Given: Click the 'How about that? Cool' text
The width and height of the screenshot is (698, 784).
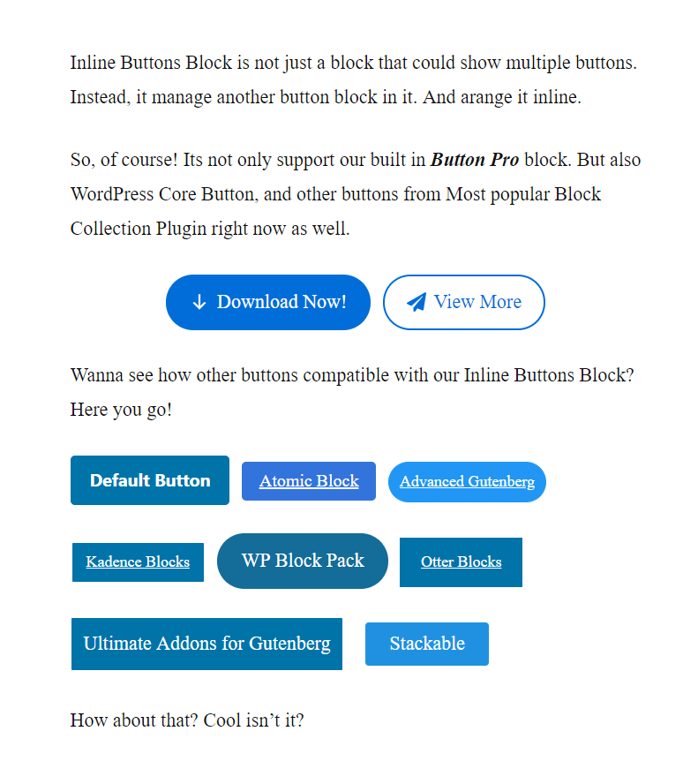Looking at the screenshot, I should click(187, 720).
